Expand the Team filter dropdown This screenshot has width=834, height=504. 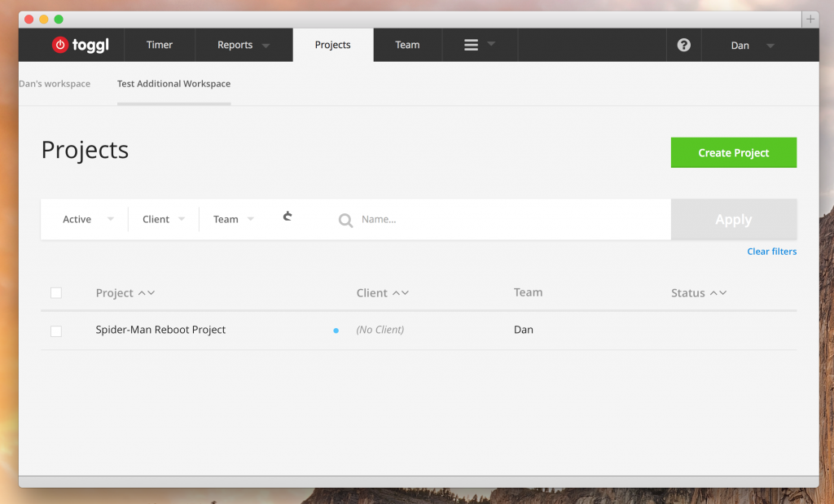tap(234, 219)
